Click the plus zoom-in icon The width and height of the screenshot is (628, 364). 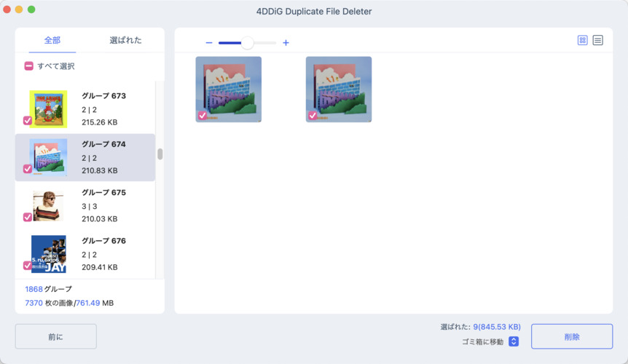point(286,43)
